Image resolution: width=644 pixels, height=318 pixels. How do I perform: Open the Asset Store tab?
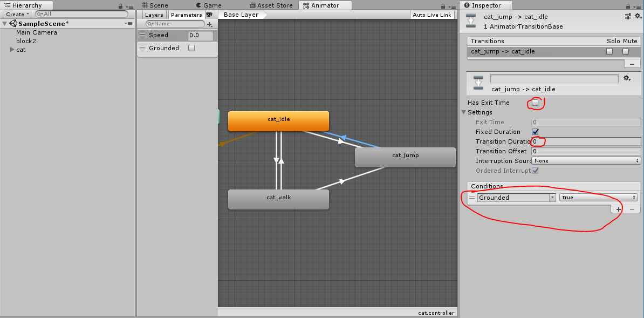[271, 5]
